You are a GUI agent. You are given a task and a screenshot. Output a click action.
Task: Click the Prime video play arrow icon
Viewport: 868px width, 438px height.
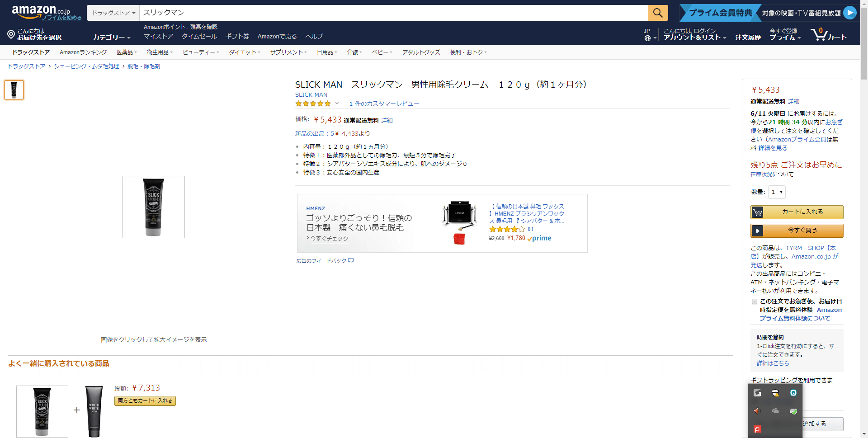850,13
